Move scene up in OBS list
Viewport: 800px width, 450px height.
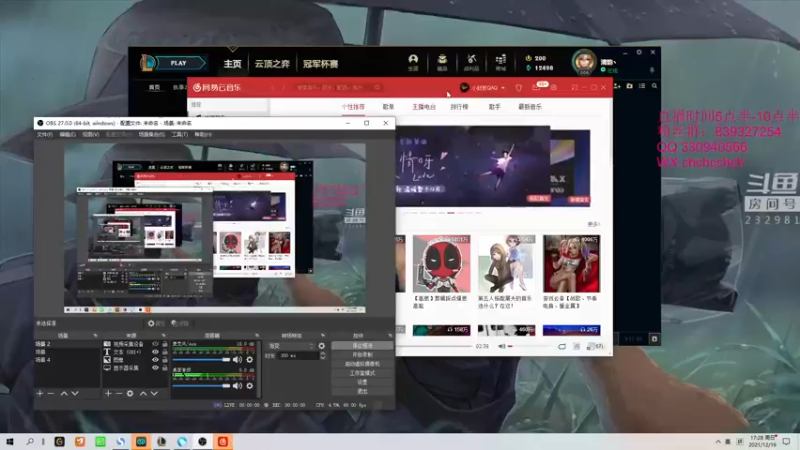point(64,393)
